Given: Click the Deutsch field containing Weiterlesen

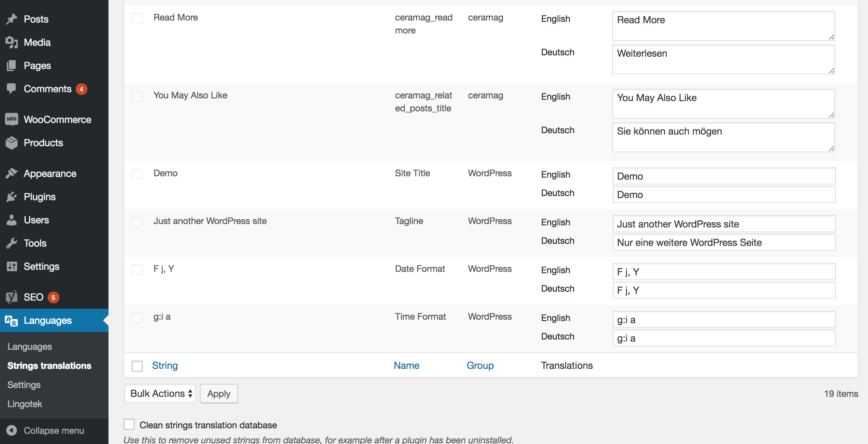Looking at the screenshot, I should click(x=723, y=59).
